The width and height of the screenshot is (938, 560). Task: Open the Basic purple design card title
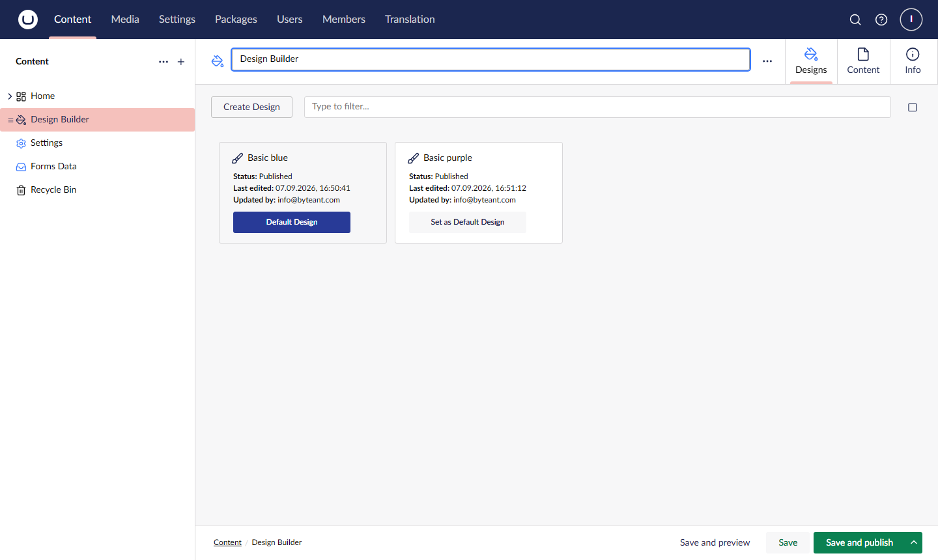coord(448,158)
